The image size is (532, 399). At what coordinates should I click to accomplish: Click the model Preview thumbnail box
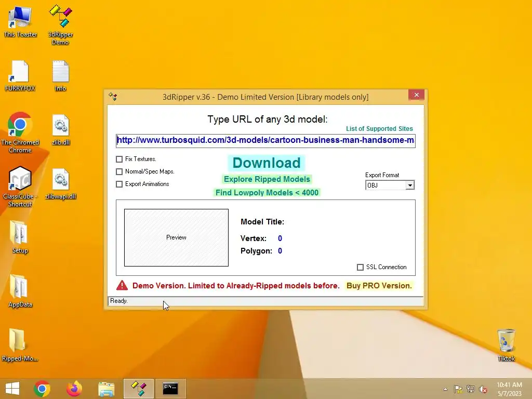pos(177,237)
